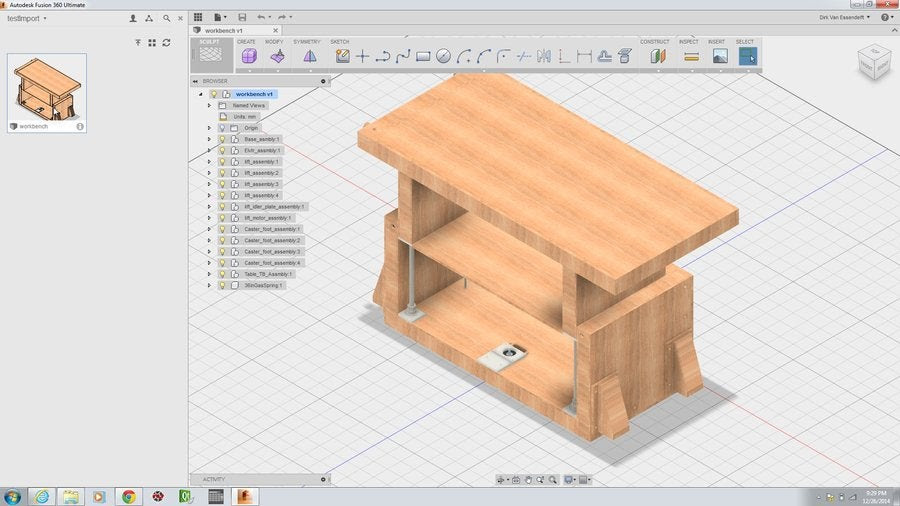This screenshot has width=900, height=506.
Task: Toggle visibility of Base_asmbly:1
Action: tap(223, 139)
